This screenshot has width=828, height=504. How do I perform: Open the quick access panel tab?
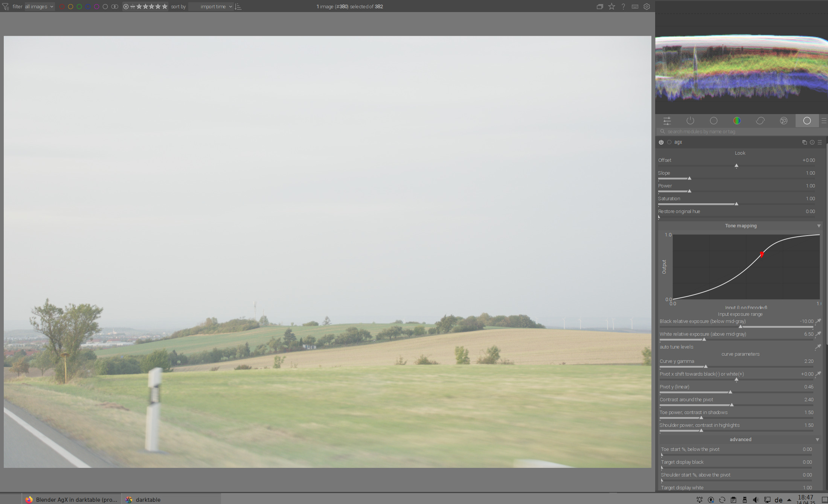667,121
